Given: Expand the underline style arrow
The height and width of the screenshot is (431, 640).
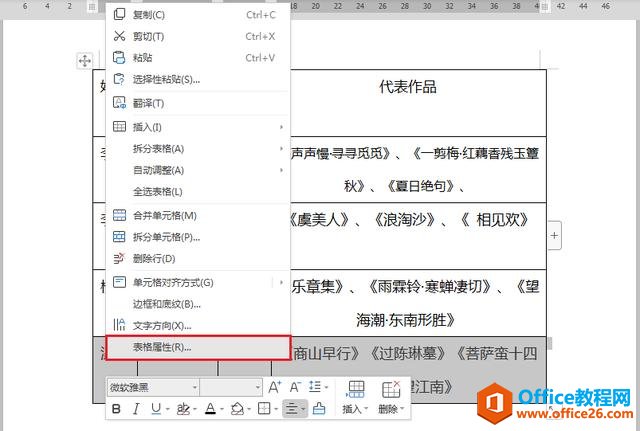Looking at the screenshot, I should (168, 409).
